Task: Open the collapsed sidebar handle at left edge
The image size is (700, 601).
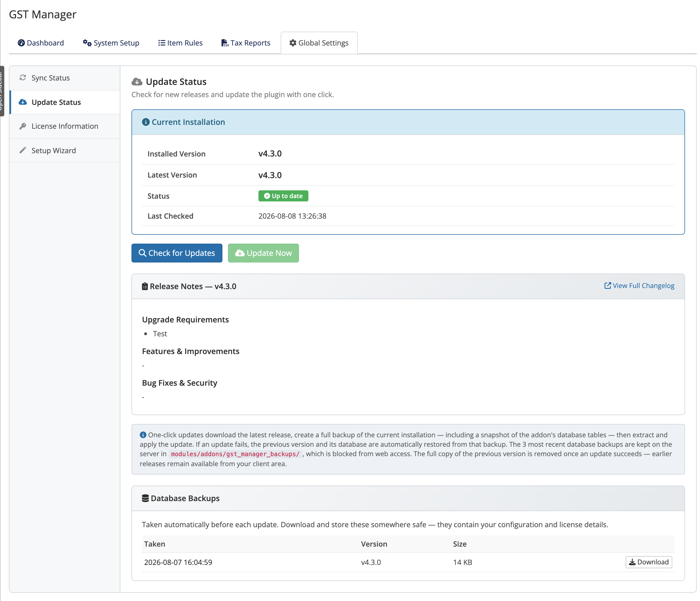Action: [2, 91]
